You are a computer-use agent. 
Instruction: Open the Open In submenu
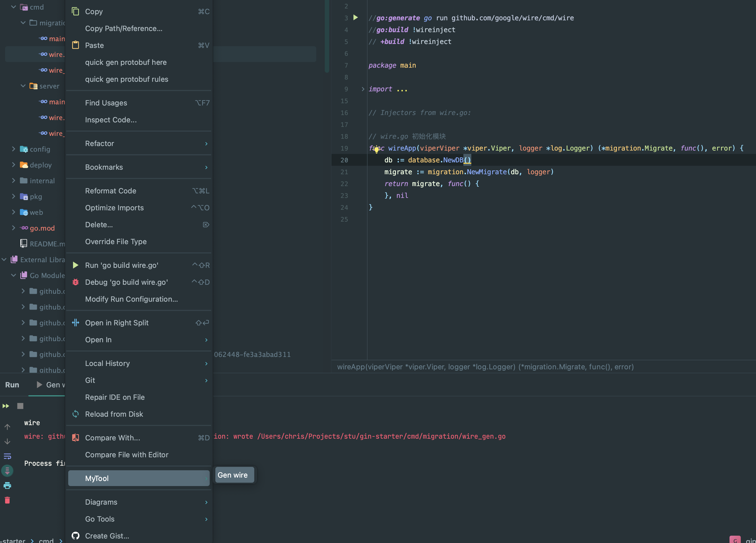(139, 339)
